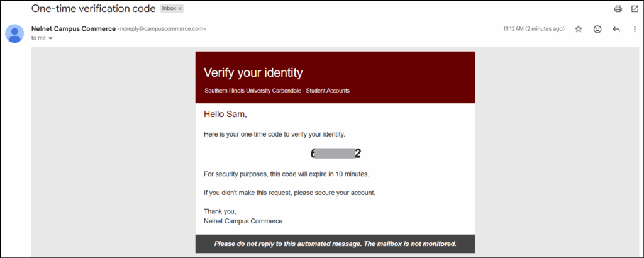Add an emoji reaction to the email

point(597,29)
